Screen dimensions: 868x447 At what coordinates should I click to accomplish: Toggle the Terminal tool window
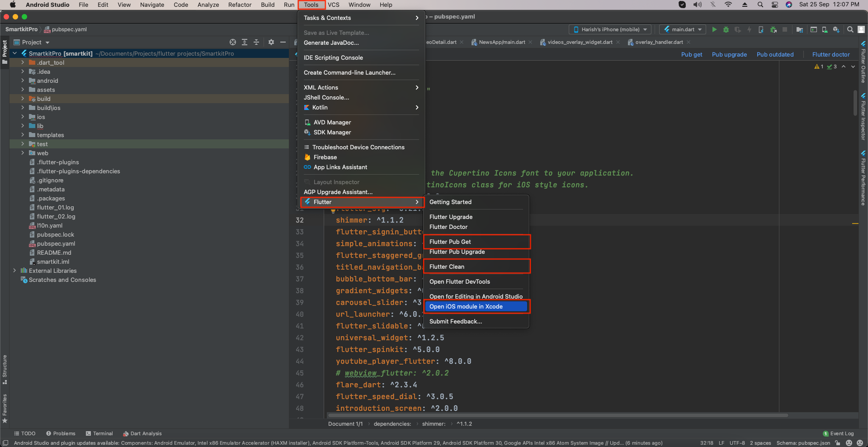(99, 433)
